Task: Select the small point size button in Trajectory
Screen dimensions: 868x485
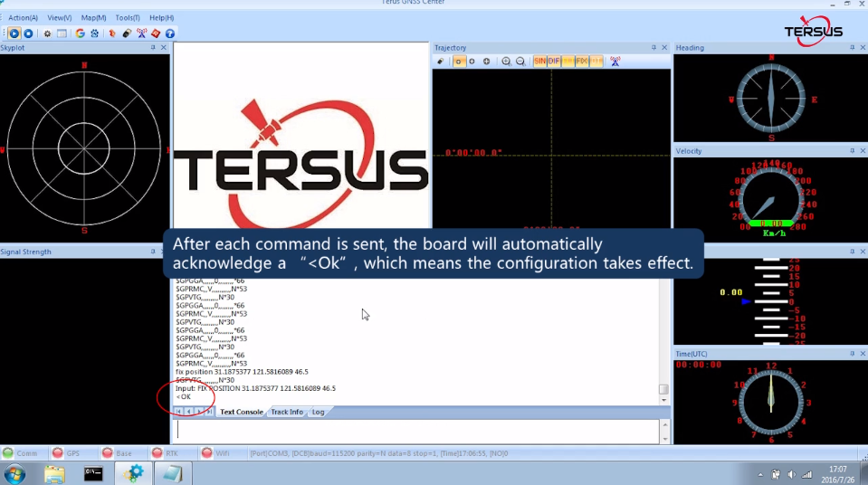Action: click(x=458, y=62)
